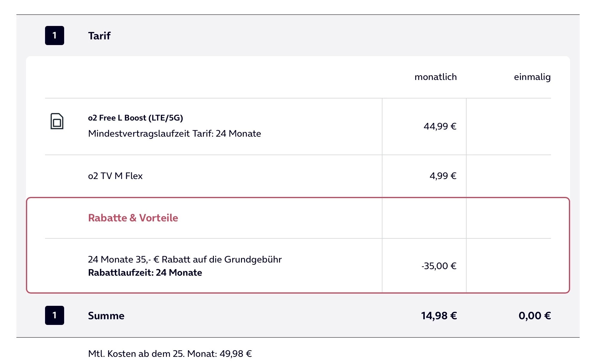The height and width of the screenshot is (364, 605).
Task: Click the Summe label
Action: [x=106, y=316]
